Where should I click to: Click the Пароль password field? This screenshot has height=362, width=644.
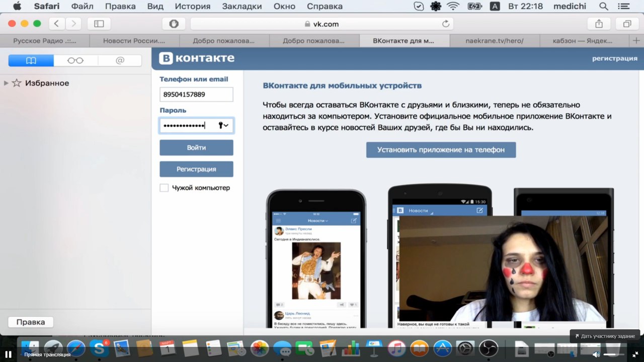coord(196,125)
